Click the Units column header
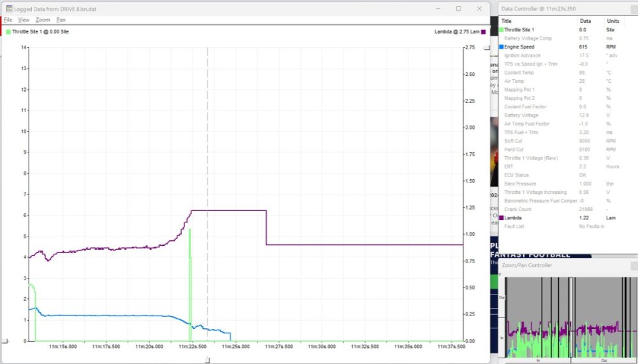This screenshot has height=364, width=638. point(612,21)
